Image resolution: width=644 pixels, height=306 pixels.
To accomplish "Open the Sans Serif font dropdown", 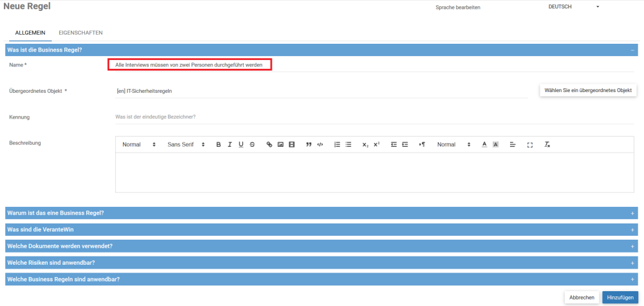I will click(x=186, y=144).
